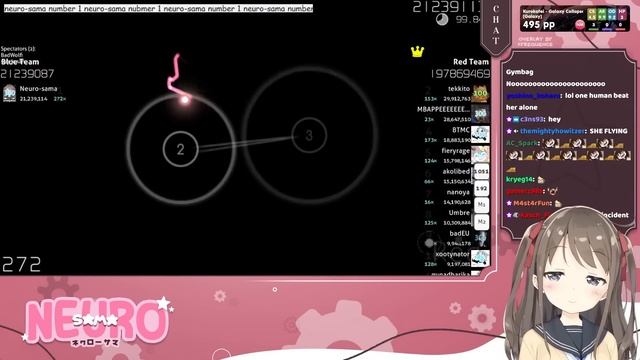Open xootynator's player avatar
The image size is (640, 360).
[480, 259]
